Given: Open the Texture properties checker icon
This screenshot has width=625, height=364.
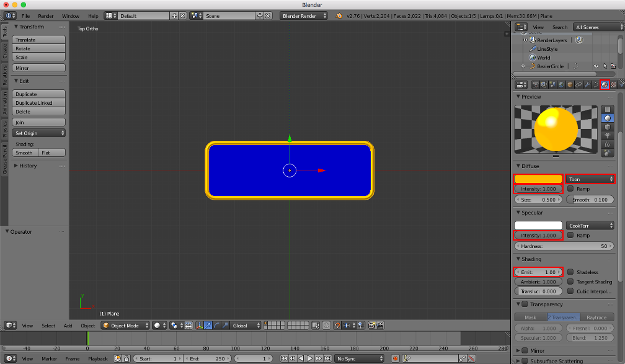Looking at the screenshot, I should tap(613, 84).
